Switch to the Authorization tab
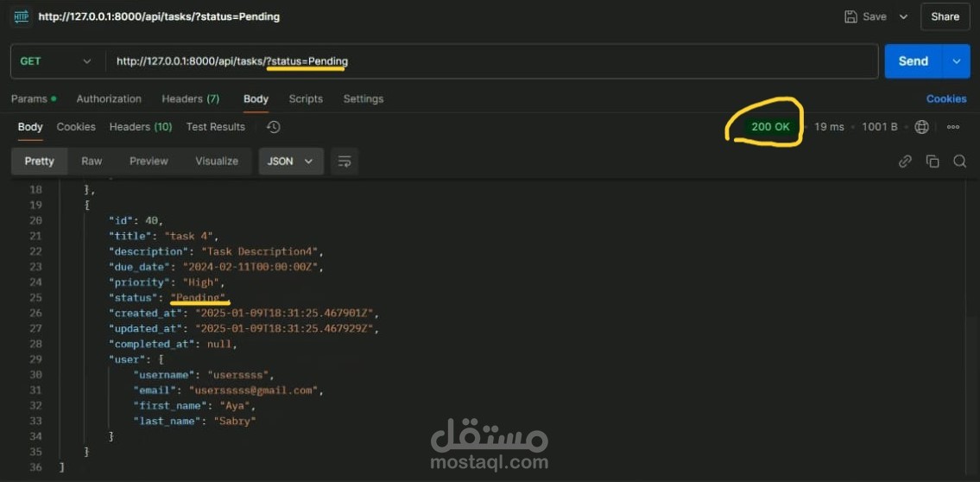 [109, 98]
